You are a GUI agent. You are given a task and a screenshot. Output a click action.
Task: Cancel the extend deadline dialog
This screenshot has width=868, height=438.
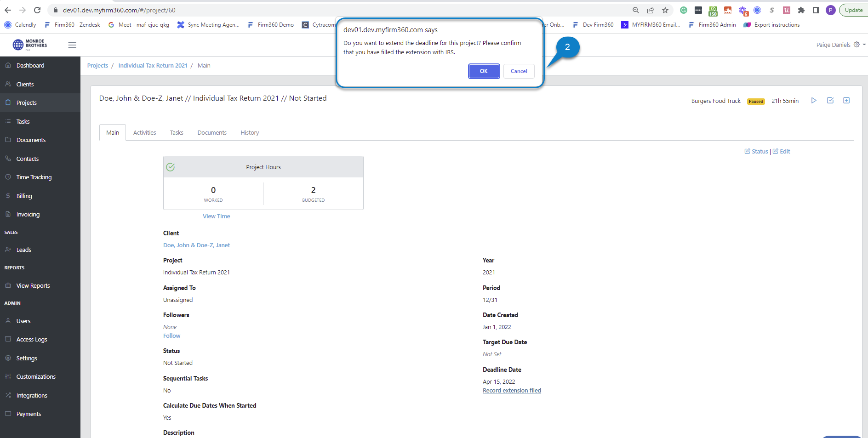pos(519,71)
